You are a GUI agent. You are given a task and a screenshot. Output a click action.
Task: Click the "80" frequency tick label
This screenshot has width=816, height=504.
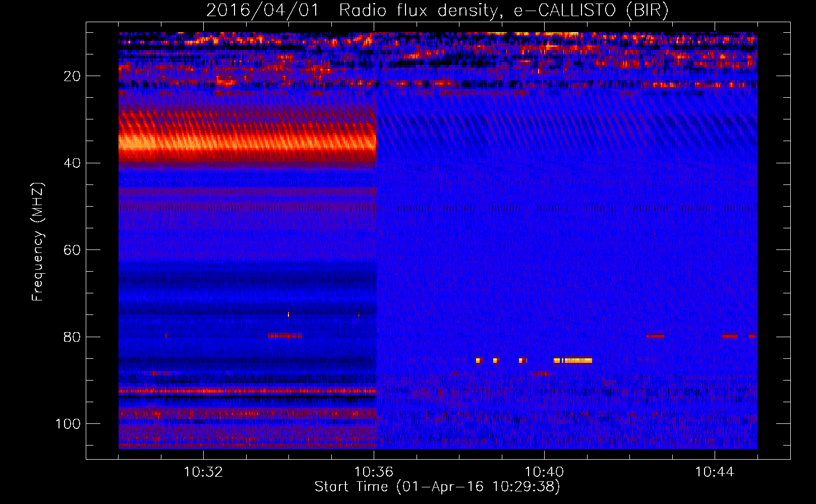click(x=72, y=337)
